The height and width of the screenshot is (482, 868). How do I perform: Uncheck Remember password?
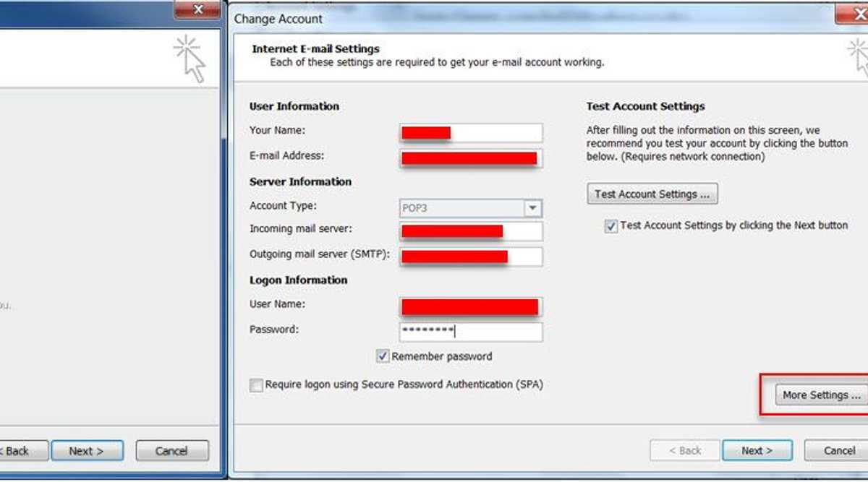tap(382, 356)
